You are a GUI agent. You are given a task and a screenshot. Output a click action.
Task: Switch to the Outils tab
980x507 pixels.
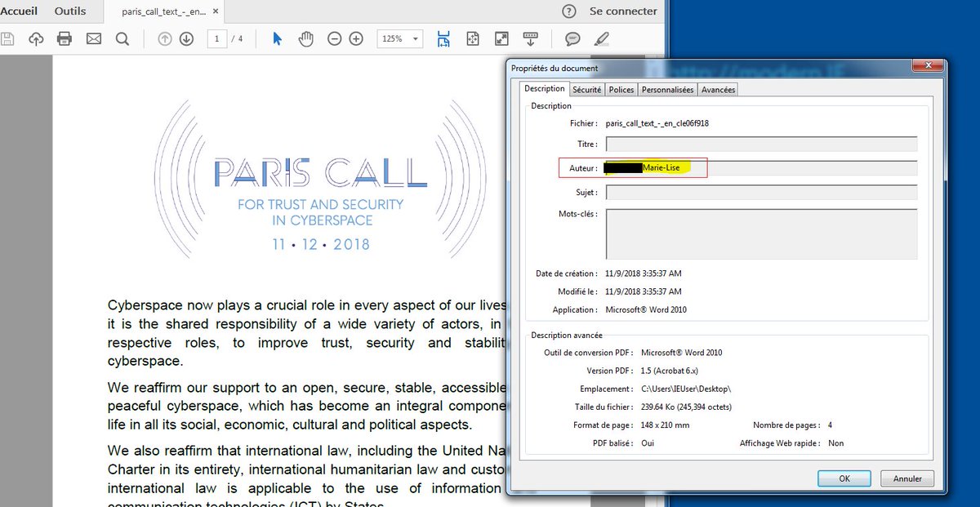[70, 11]
